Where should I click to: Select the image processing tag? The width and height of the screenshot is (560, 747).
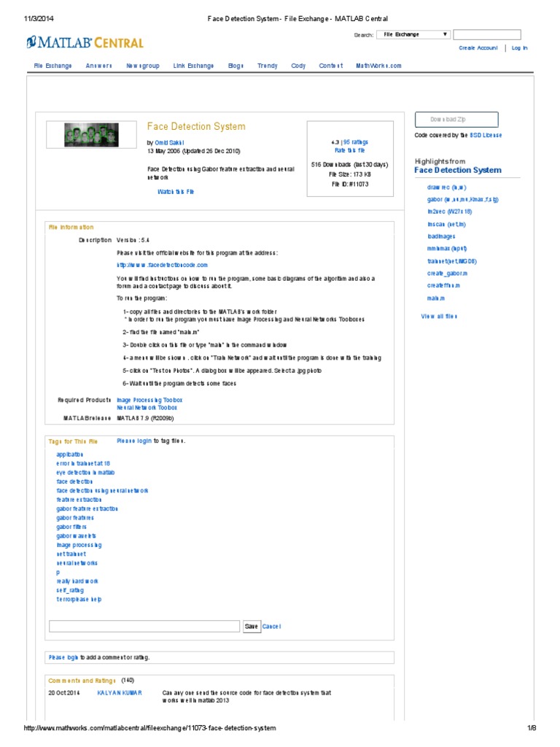pos(79,545)
